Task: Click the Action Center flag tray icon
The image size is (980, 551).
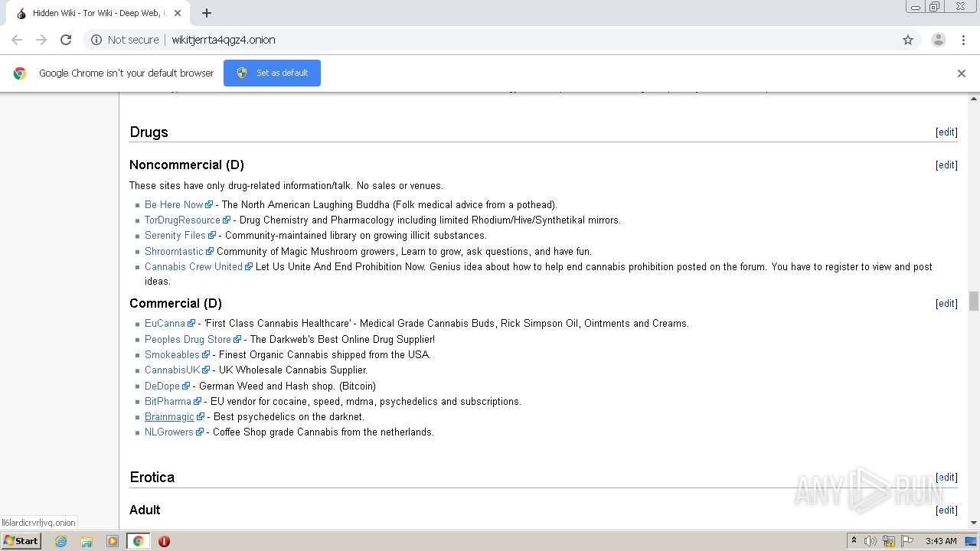Action: click(907, 541)
